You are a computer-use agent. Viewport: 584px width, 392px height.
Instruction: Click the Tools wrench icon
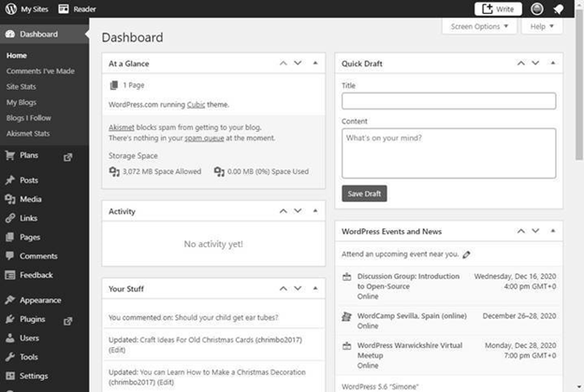10,357
